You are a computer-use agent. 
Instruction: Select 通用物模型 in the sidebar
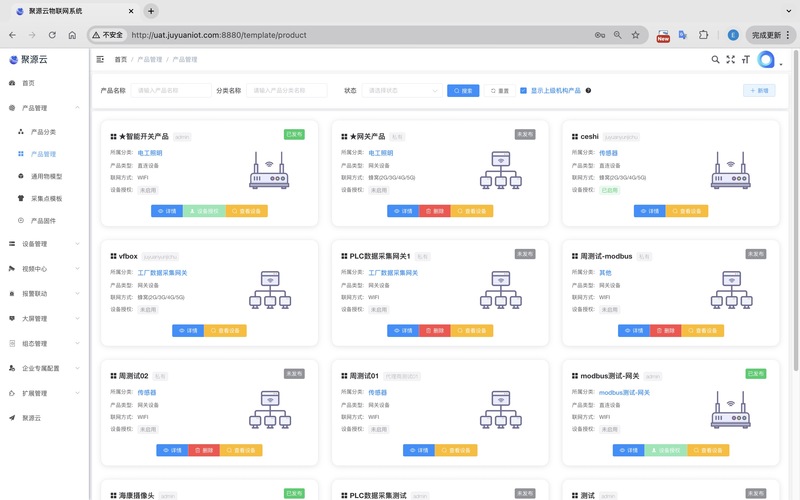tap(44, 177)
